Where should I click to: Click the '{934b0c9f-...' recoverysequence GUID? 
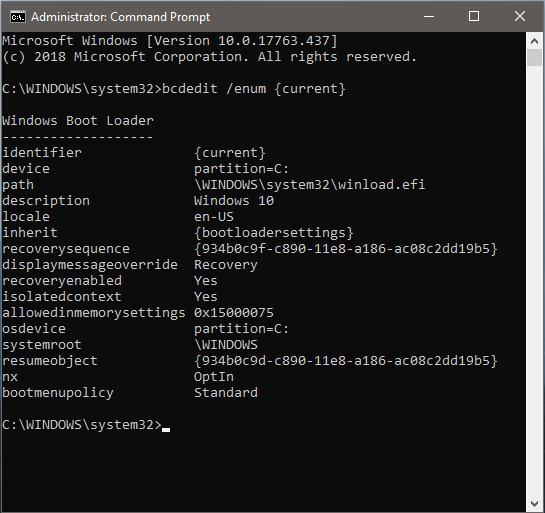(346, 249)
